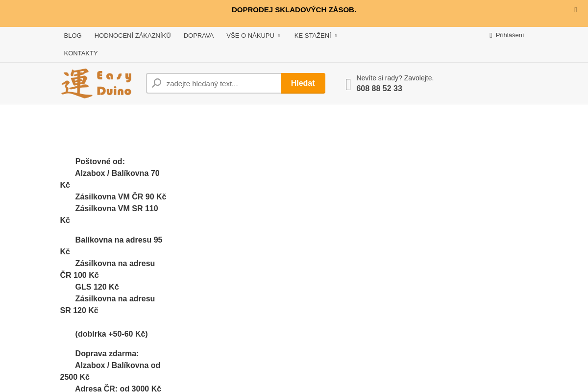This screenshot has width=588, height=392.
Task: Expand the arrow next to KE STAŽENÍ
Action: 336,36
